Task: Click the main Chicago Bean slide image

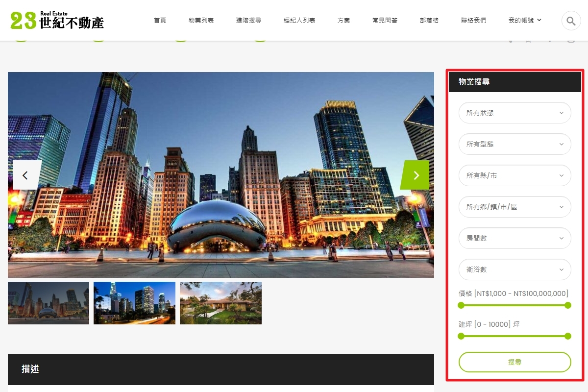Action: [x=221, y=175]
